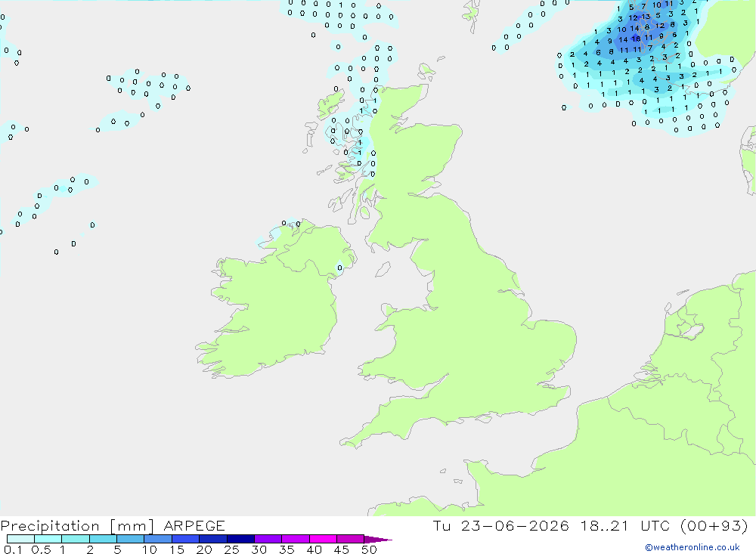The image size is (756, 554).
Task: Select the 40 to 45 mm magenta swatch
Action: tap(323, 539)
